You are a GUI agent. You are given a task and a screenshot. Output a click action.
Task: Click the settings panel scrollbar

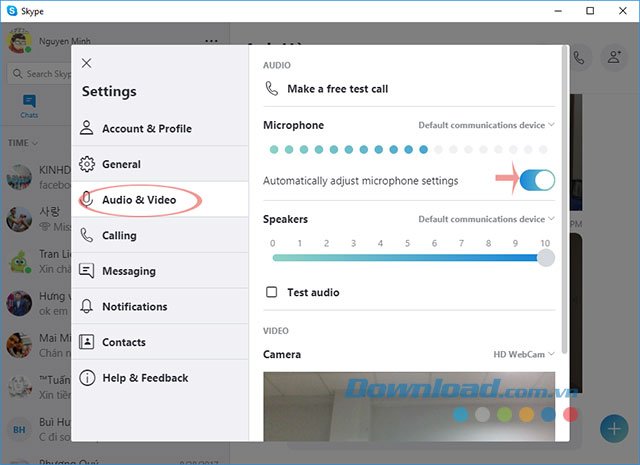(564, 200)
